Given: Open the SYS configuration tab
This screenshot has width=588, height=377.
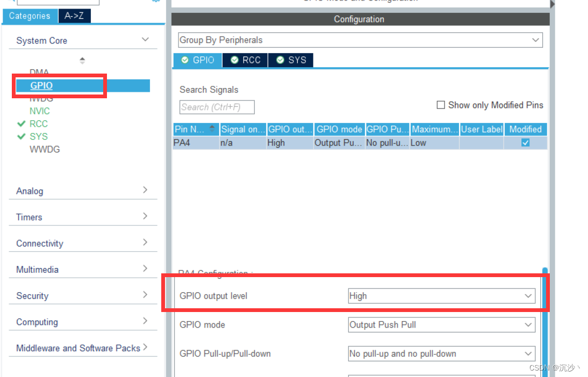Looking at the screenshot, I should point(291,60).
